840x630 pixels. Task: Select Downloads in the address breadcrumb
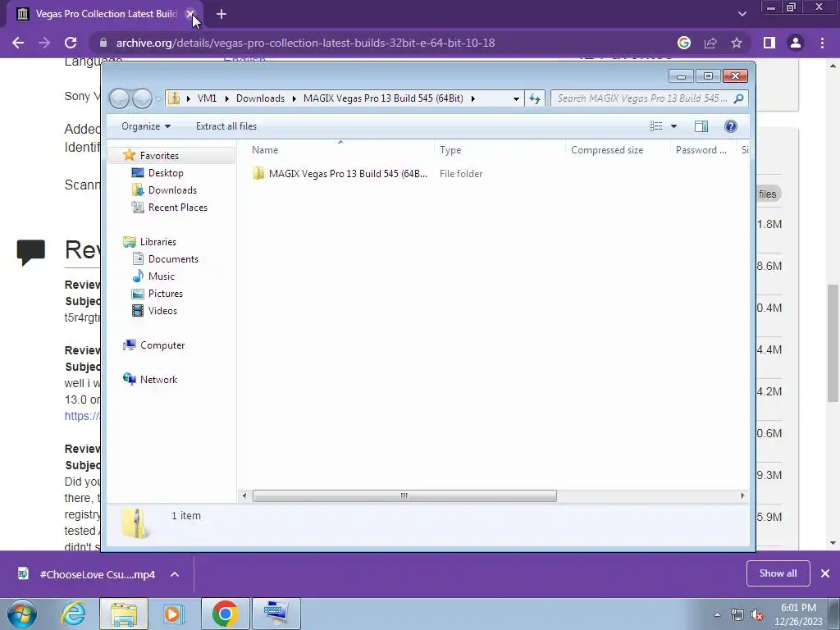[260, 98]
